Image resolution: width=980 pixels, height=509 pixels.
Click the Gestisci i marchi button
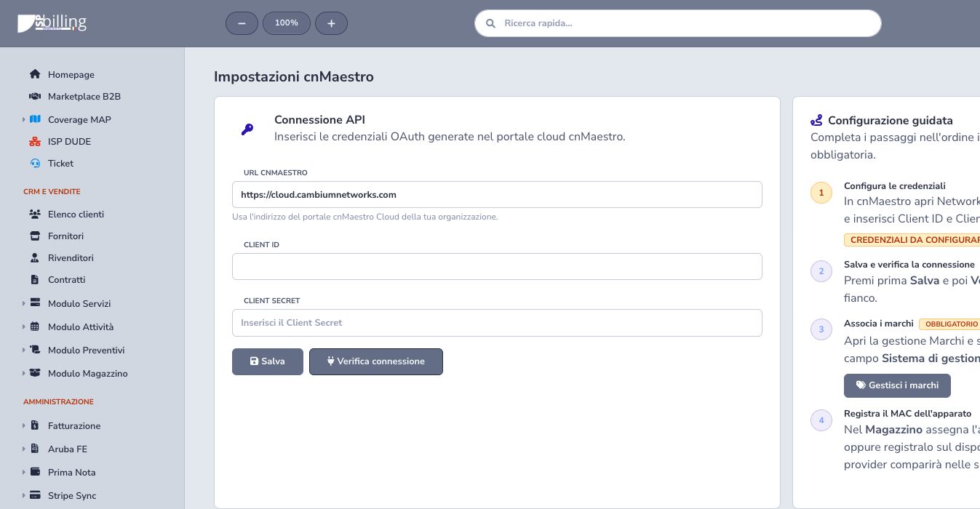click(897, 385)
